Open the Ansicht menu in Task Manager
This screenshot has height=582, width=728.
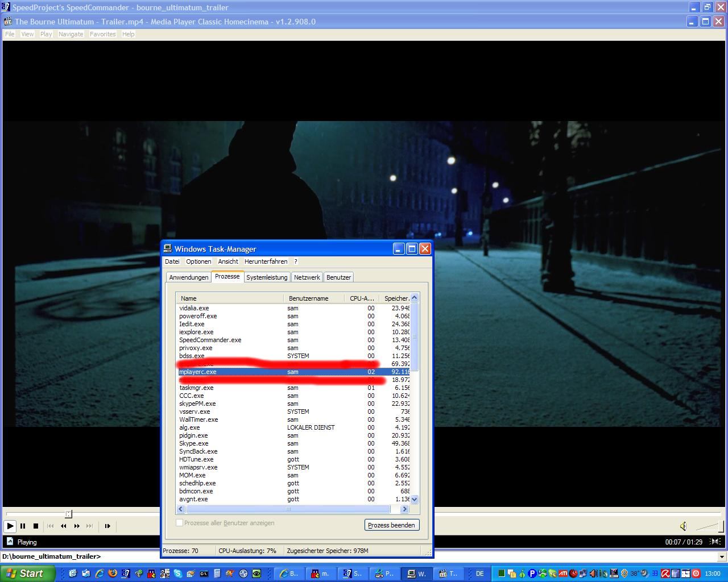tap(228, 261)
